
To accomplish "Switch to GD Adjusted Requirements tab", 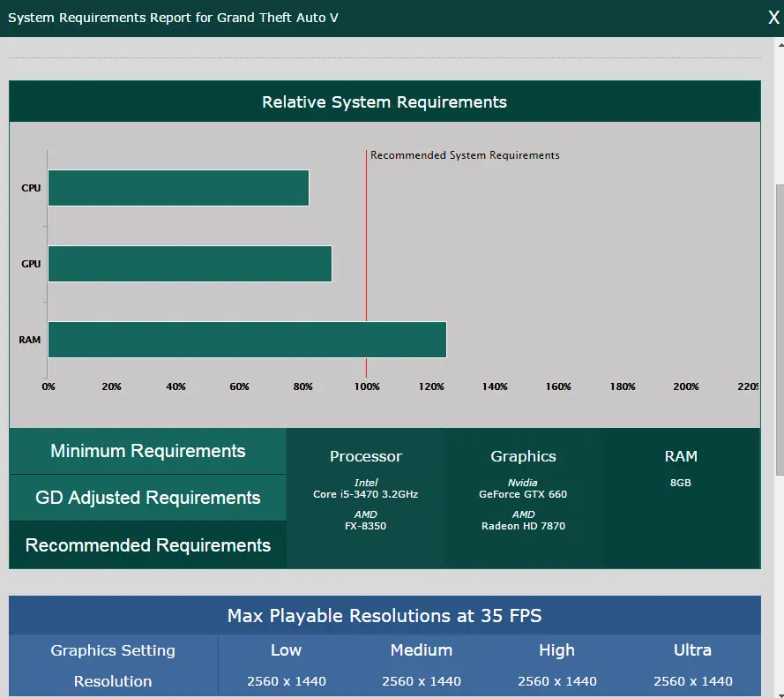I will point(148,498).
